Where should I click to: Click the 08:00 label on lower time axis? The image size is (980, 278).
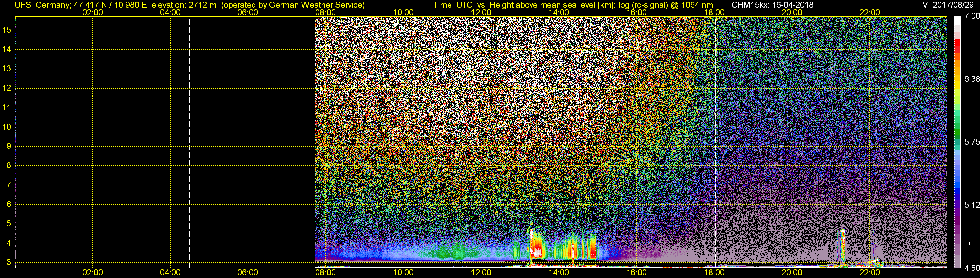326,273
